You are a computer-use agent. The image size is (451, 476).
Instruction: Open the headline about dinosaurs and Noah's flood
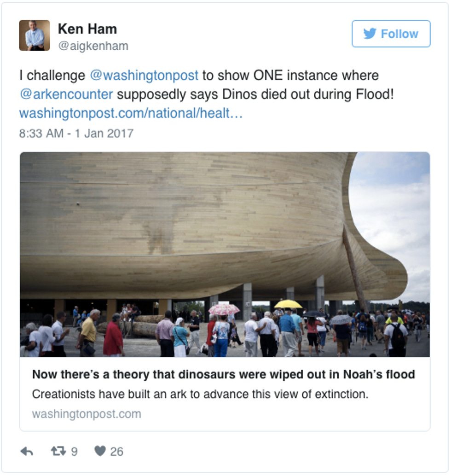click(x=223, y=375)
